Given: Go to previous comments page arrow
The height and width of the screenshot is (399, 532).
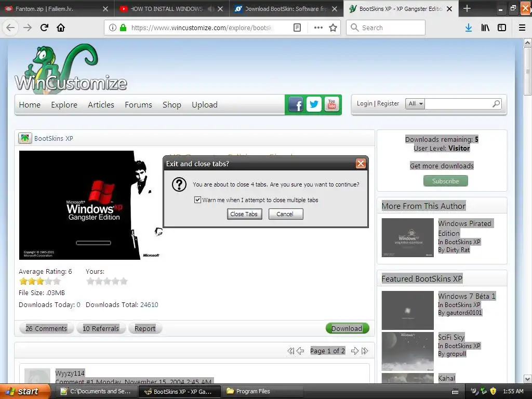Looking at the screenshot, I should coord(300,351).
